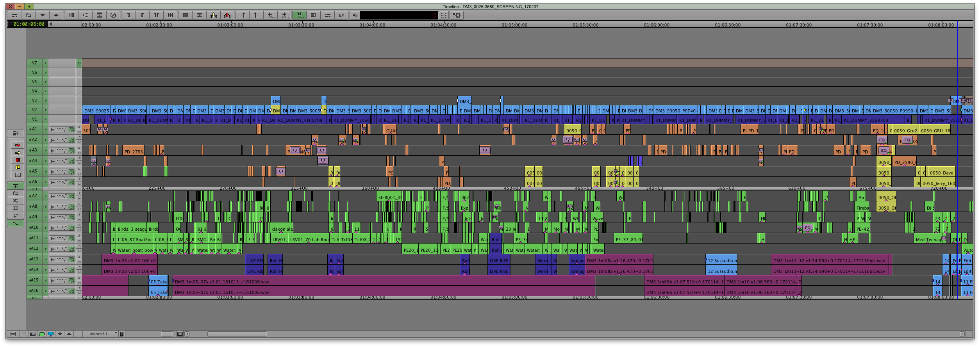The height and width of the screenshot is (347, 980).
Task: Click the Tail toolbar button
Action: point(256,15)
